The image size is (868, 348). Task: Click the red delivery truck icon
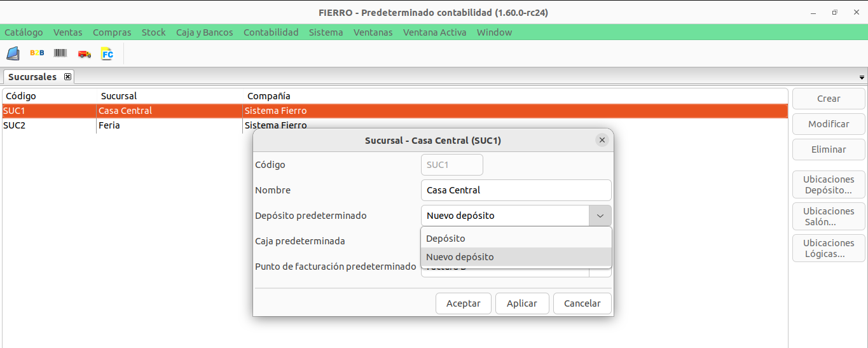(84, 54)
